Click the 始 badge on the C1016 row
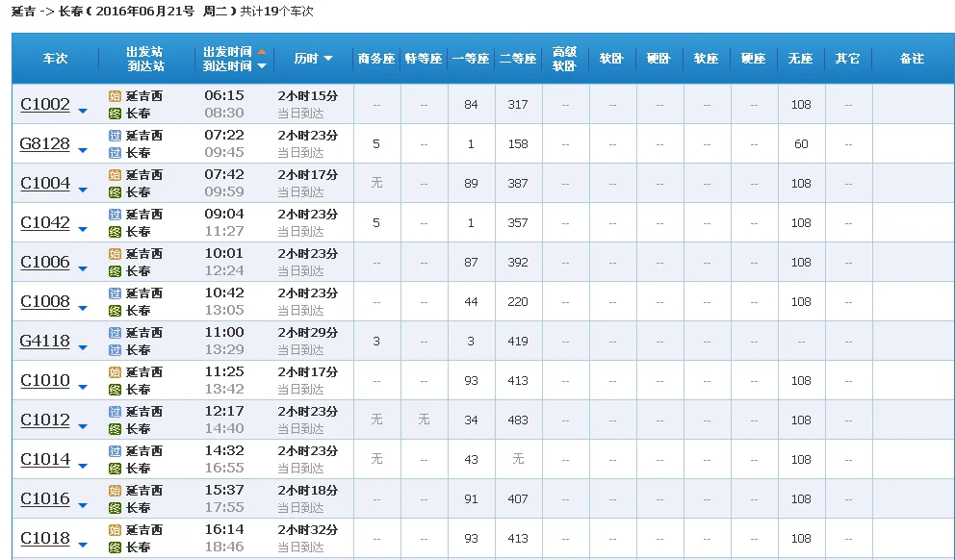 coord(116,492)
